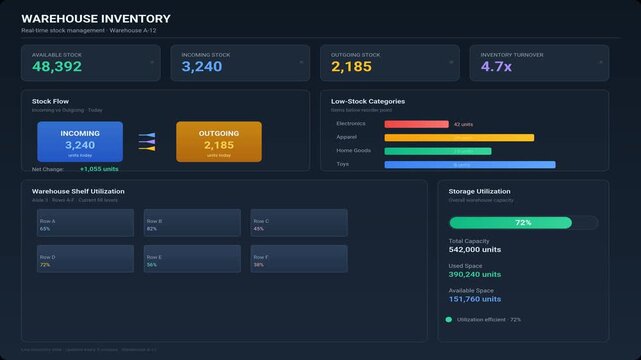The width and height of the screenshot is (641, 360).
Task: Click the Used Space label
Action: (x=465, y=266)
